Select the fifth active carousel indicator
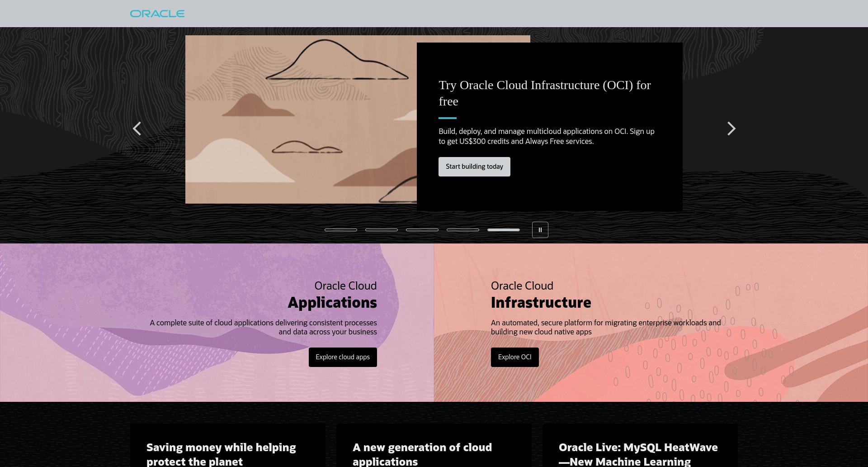868x467 pixels. tap(504, 230)
